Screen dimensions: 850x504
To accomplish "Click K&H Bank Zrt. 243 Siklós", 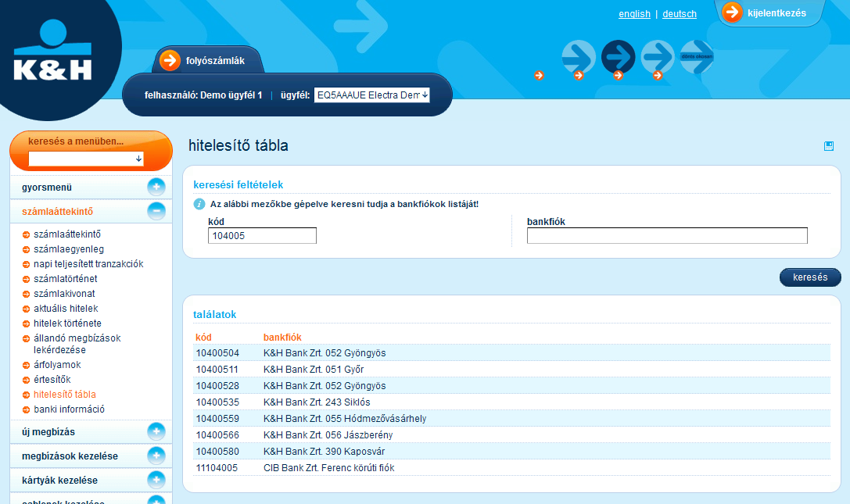I will pyautogui.click(x=317, y=402).
